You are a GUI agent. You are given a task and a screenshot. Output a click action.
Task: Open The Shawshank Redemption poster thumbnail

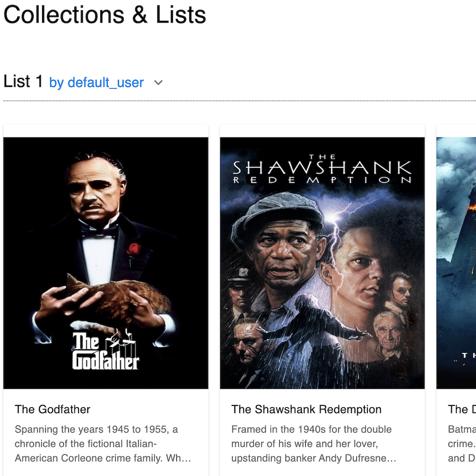322,263
